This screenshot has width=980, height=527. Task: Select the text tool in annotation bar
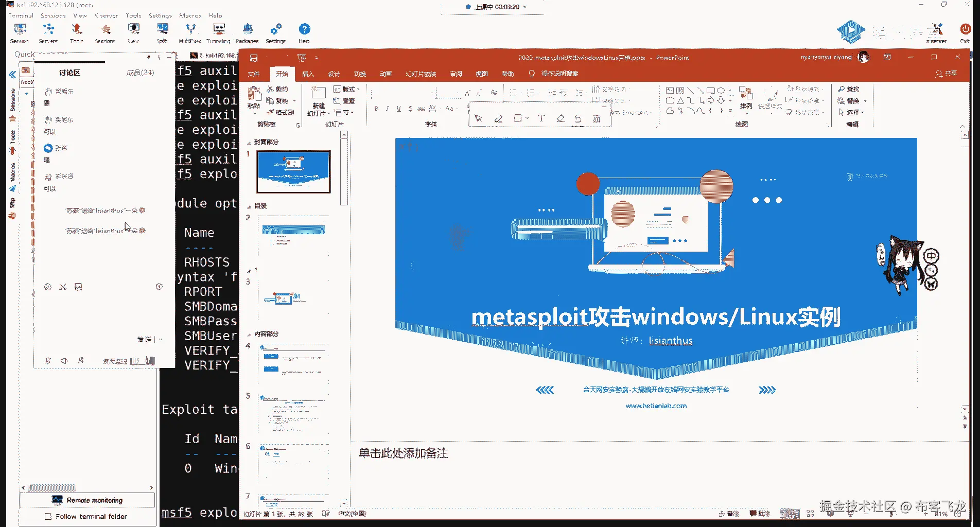(541, 118)
